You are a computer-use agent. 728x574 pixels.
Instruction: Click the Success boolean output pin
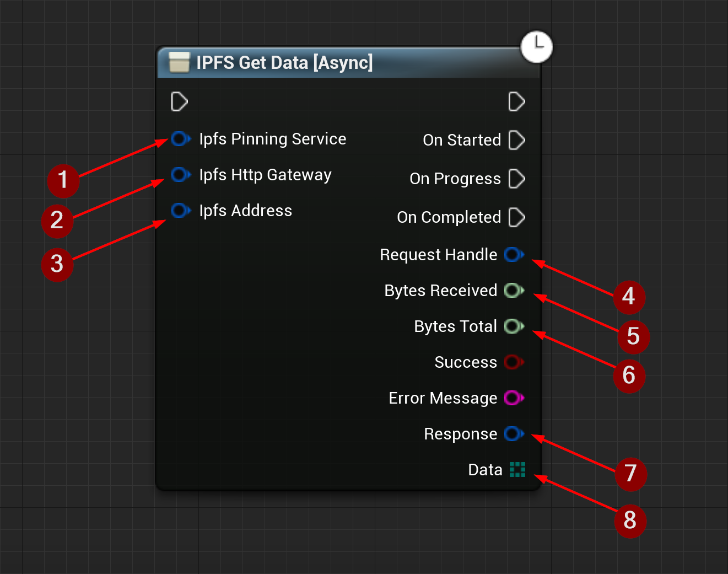click(x=514, y=362)
